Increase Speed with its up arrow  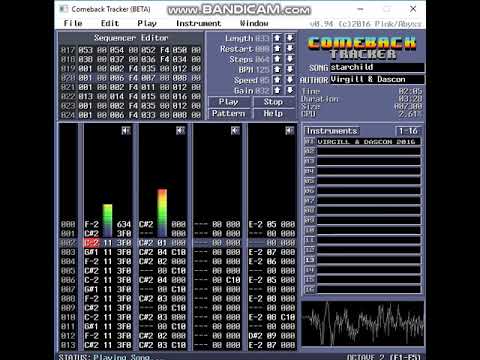click(277, 80)
